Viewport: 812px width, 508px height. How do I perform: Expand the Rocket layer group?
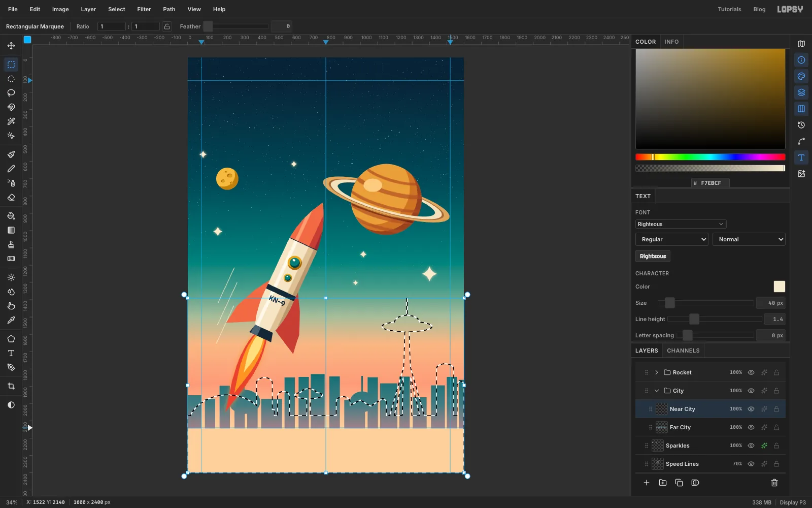pos(657,372)
